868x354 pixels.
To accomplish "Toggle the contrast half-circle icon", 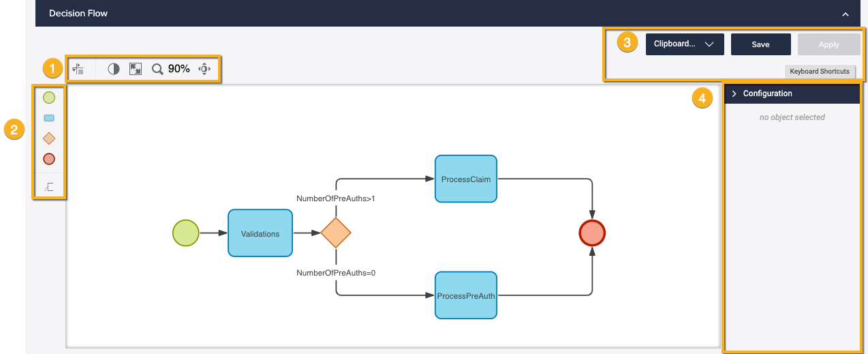I will click(x=114, y=69).
